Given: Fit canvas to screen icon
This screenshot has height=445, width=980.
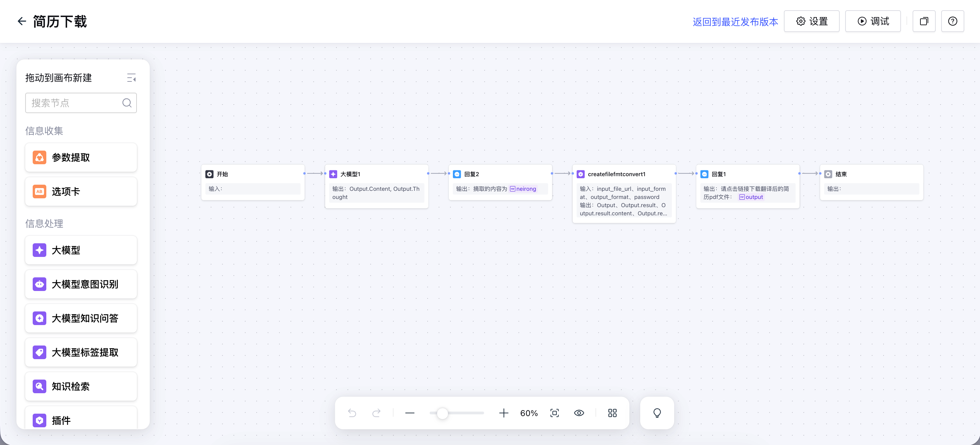Looking at the screenshot, I should (554, 413).
